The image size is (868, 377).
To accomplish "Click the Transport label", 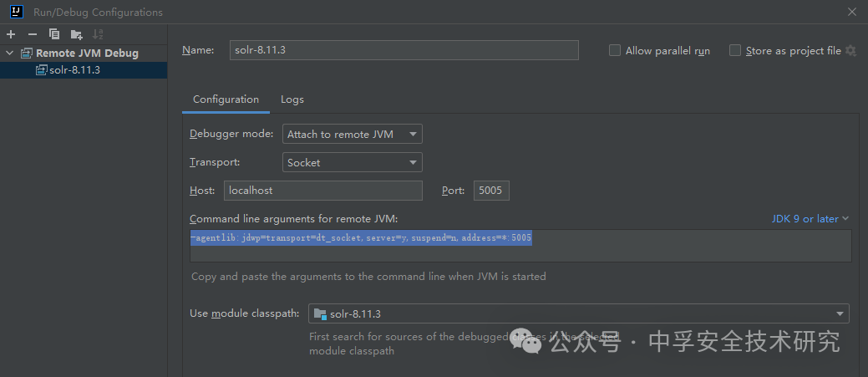I will pos(215,163).
